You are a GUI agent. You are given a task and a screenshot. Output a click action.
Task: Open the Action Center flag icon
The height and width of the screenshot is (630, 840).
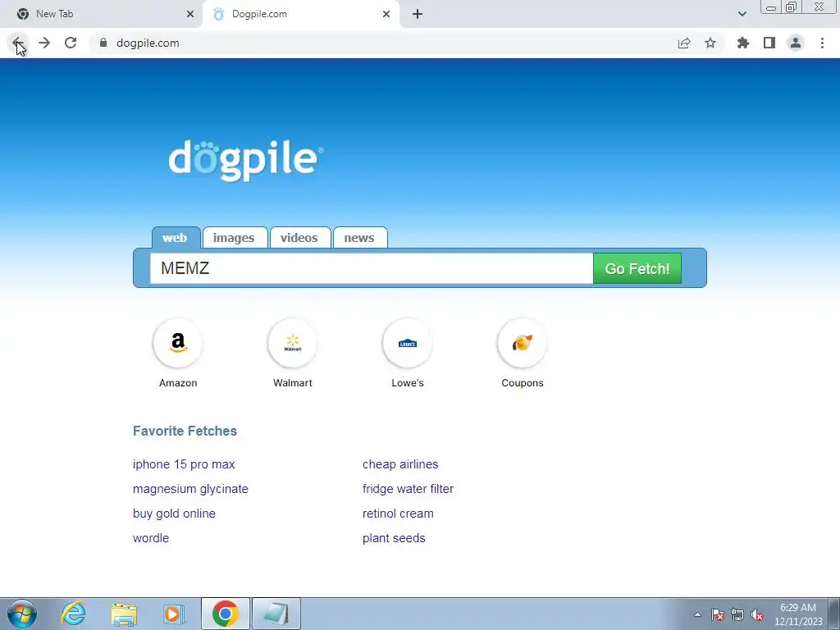718,615
